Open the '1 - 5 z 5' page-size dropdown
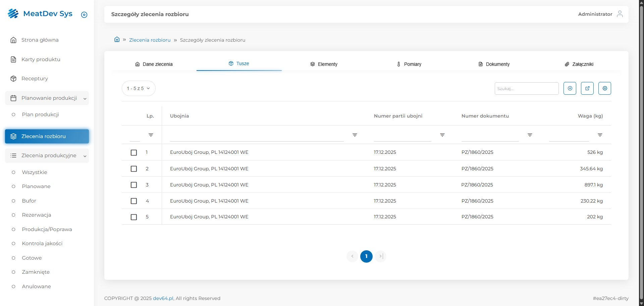Viewport: 644px width, 306px height. click(139, 88)
